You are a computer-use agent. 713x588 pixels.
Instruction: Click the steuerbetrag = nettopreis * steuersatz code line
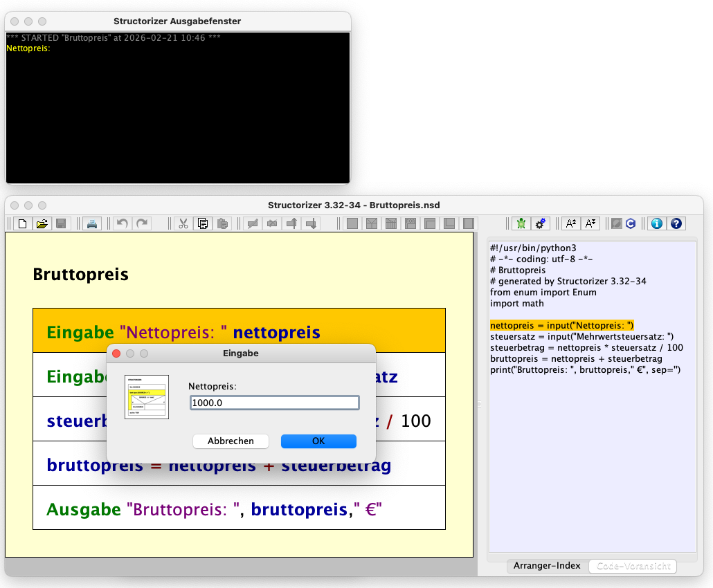[586, 348]
